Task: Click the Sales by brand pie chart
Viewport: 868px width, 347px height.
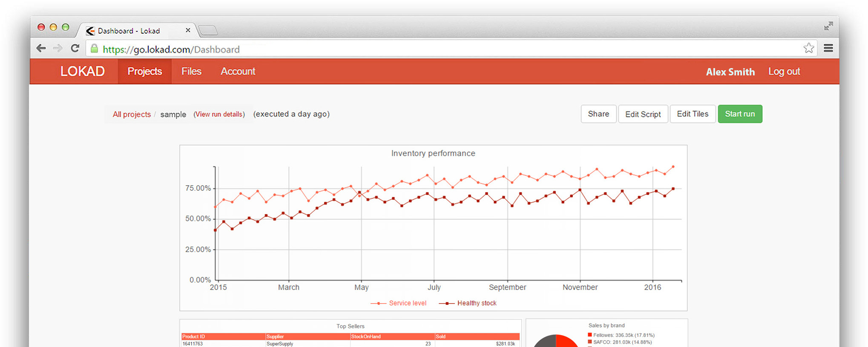Action: click(556, 341)
